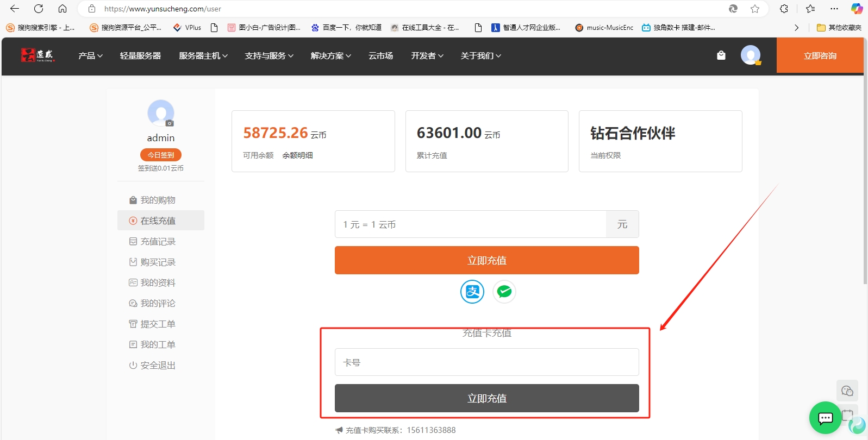The width and height of the screenshot is (868, 440).
Task: Select WeChat Pay payment icon
Action: 504,292
